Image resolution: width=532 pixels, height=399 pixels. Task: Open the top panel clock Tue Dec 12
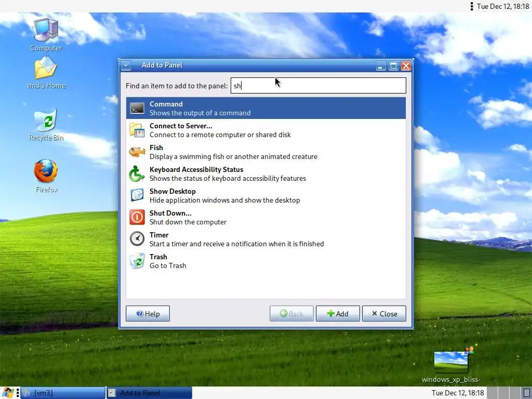point(503,6)
